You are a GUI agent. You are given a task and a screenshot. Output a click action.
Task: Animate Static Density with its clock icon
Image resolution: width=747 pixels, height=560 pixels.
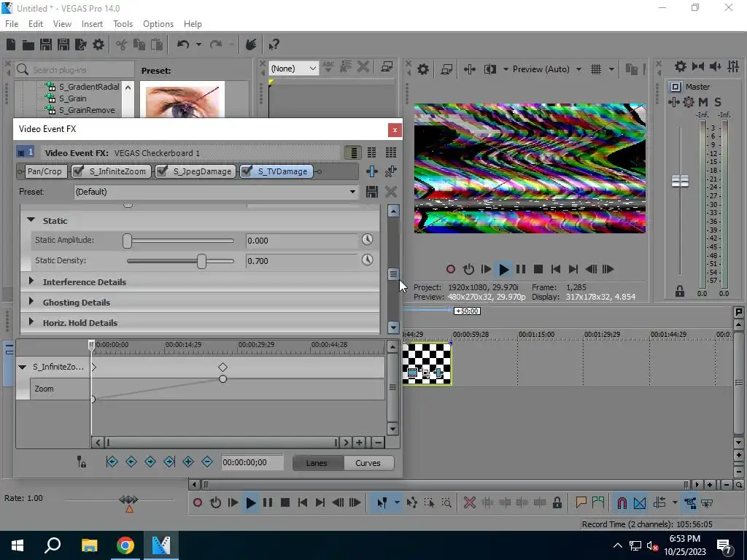[x=367, y=260]
